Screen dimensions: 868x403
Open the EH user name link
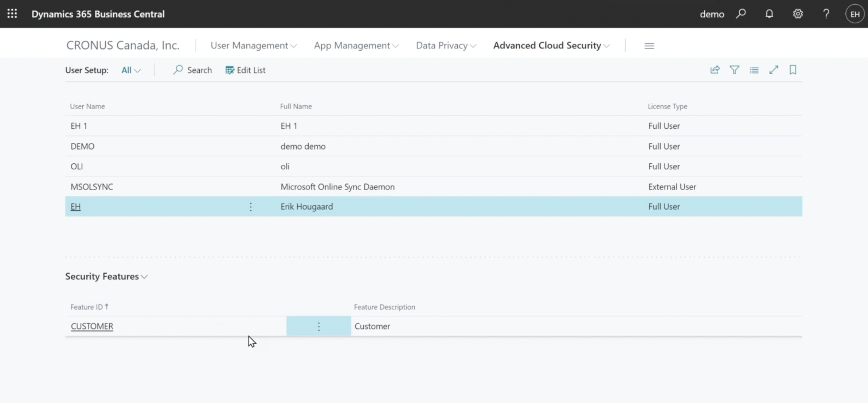[75, 207]
